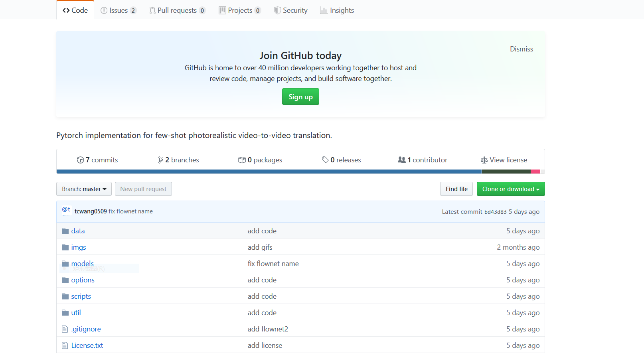This screenshot has height=353, width=644.
Task: Switch to the Issues tab
Action: pyautogui.click(x=118, y=10)
